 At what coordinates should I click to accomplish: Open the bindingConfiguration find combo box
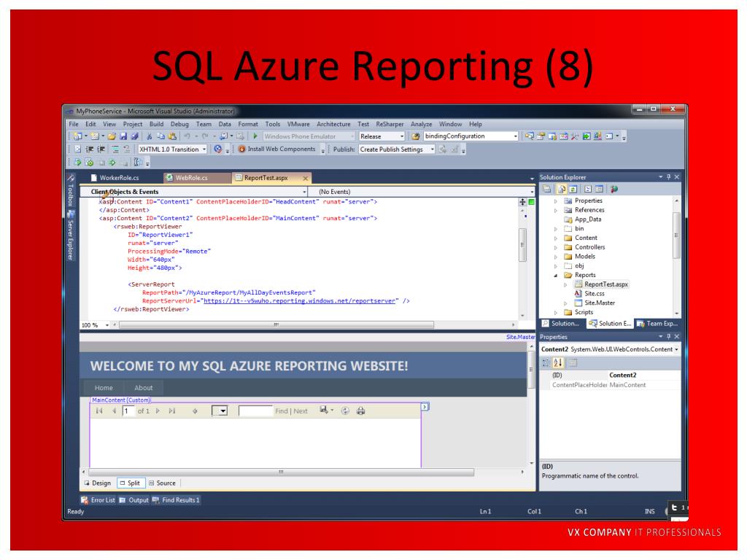[x=516, y=136]
